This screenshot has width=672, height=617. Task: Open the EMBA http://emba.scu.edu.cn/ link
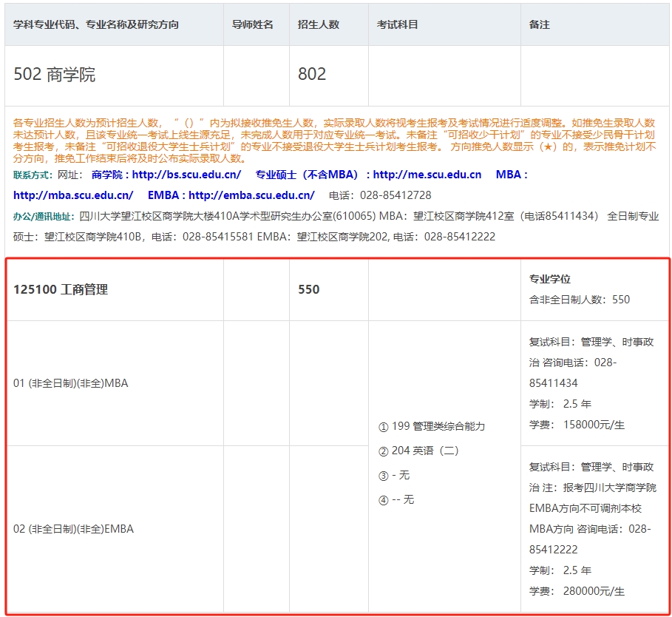coord(231,195)
